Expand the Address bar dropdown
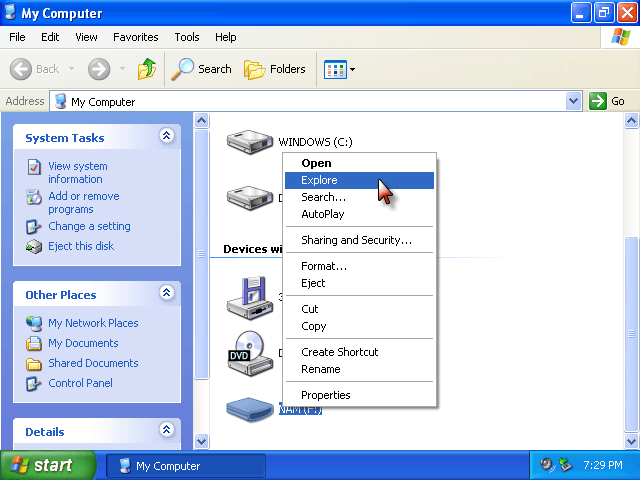 point(573,101)
